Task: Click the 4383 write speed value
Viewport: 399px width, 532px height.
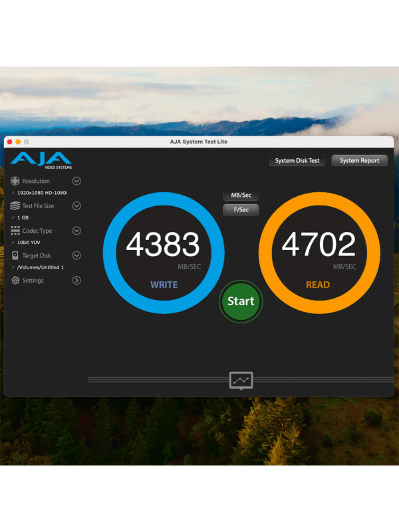Action: click(x=163, y=244)
